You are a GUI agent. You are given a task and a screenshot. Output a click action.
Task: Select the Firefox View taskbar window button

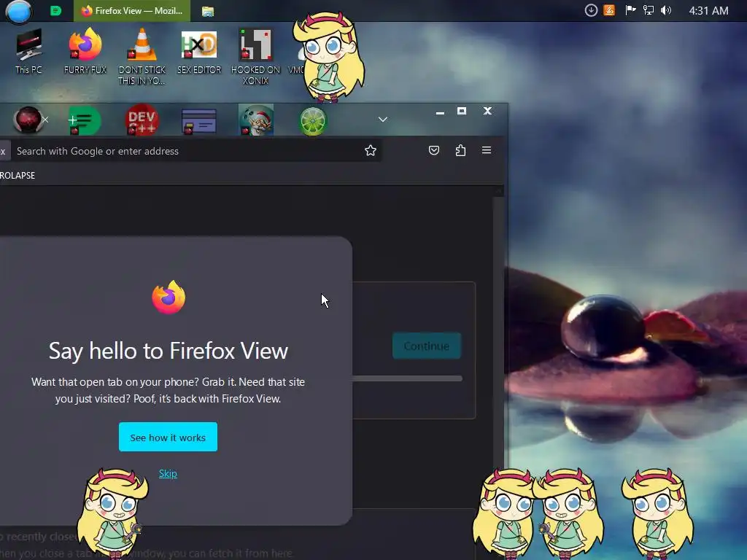coord(132,10)
